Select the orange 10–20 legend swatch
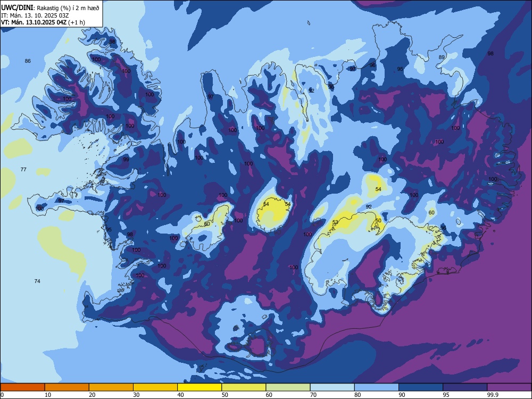532x399 pixels. pyautogui.click(x=67, y=387)
